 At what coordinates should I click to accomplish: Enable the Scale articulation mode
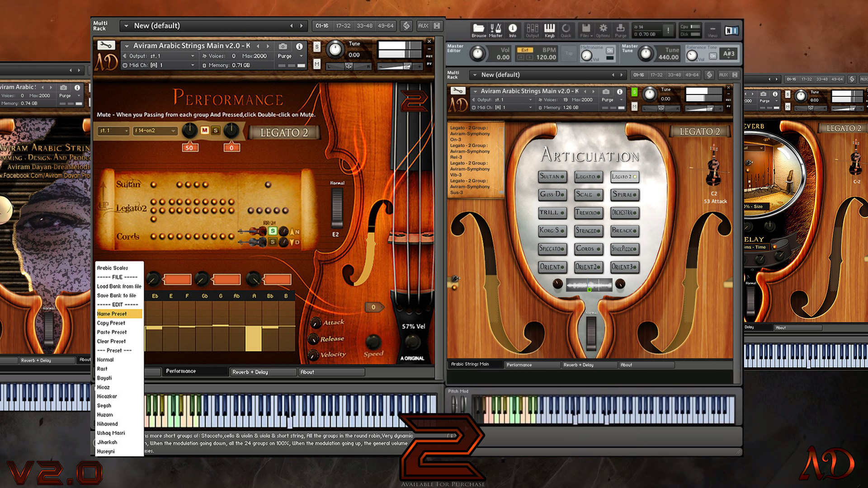click(587, 194)
